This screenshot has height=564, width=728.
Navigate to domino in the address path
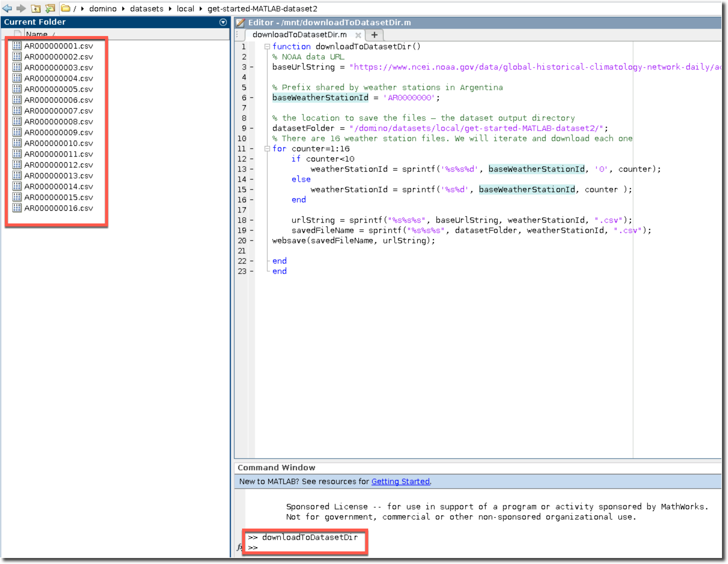(103, 9)
